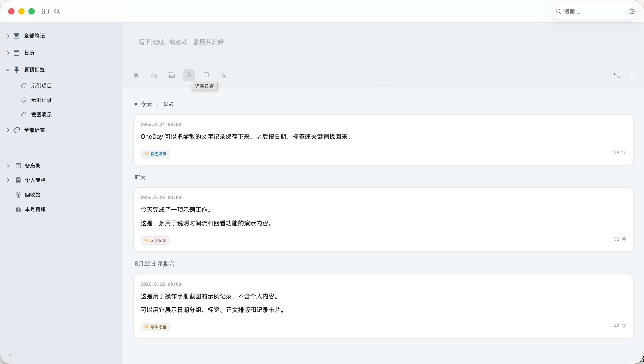Click the 示例记录 tag chip on note
The height and width of the screenshot is (364, 644).
click(155, 240)
